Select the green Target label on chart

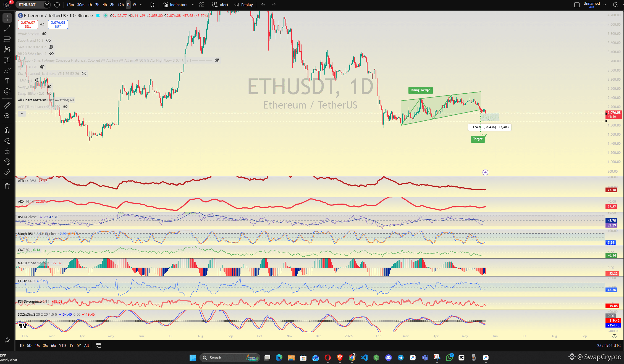(x=478, y=139)
